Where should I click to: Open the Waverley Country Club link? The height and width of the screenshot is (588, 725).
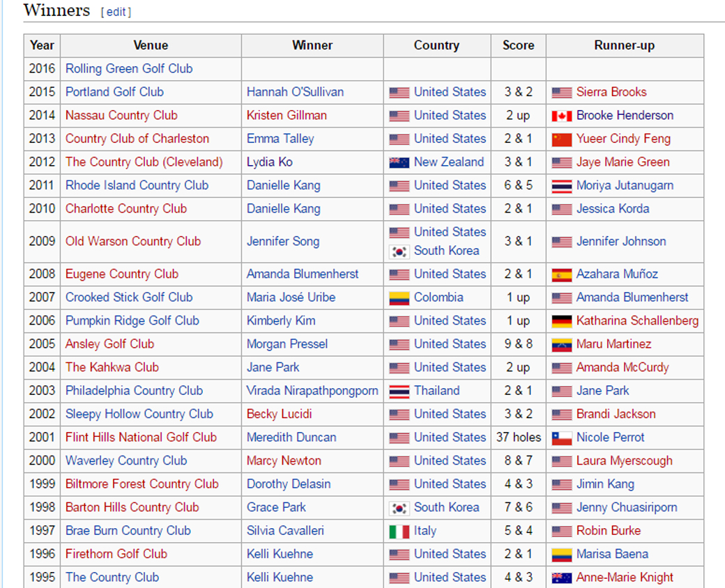[x=126, y=461]
